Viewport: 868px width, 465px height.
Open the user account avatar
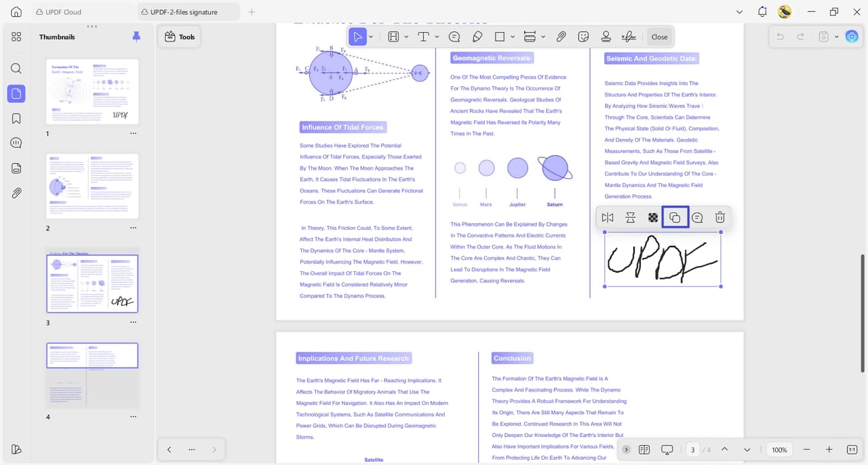785,12
